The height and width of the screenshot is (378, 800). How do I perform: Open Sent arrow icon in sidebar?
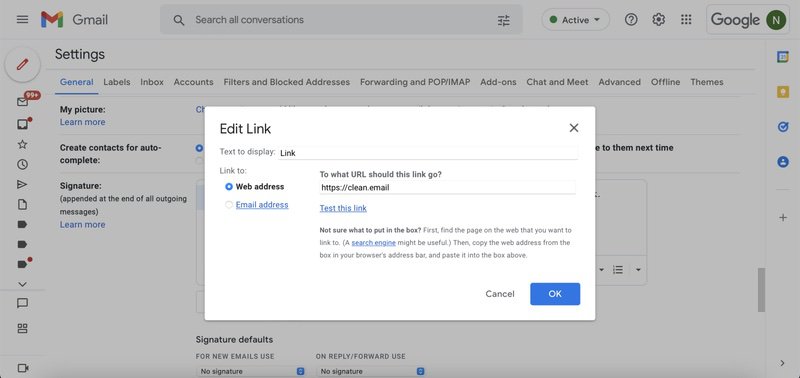(22, 185)
